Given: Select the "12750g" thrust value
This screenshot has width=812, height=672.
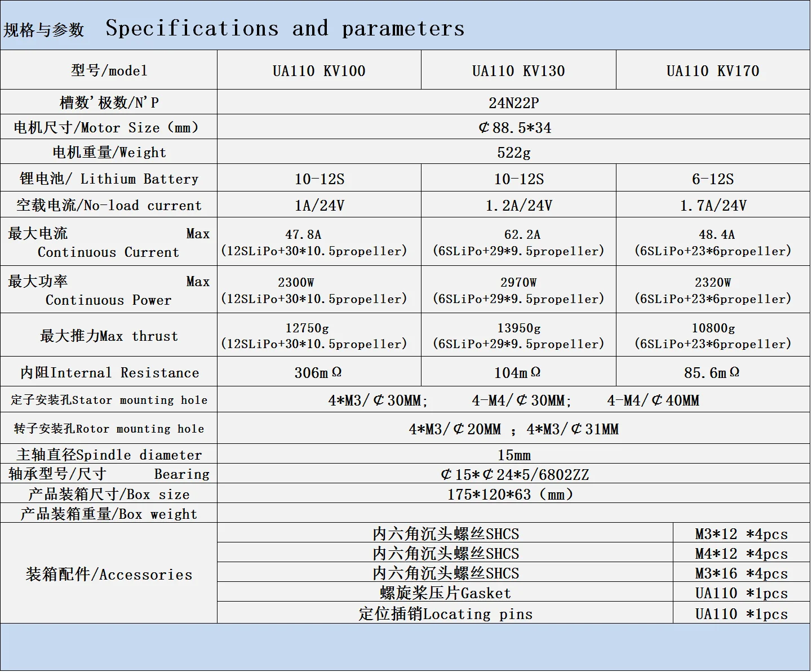Looking at the screenshot, I should point(307,328).
